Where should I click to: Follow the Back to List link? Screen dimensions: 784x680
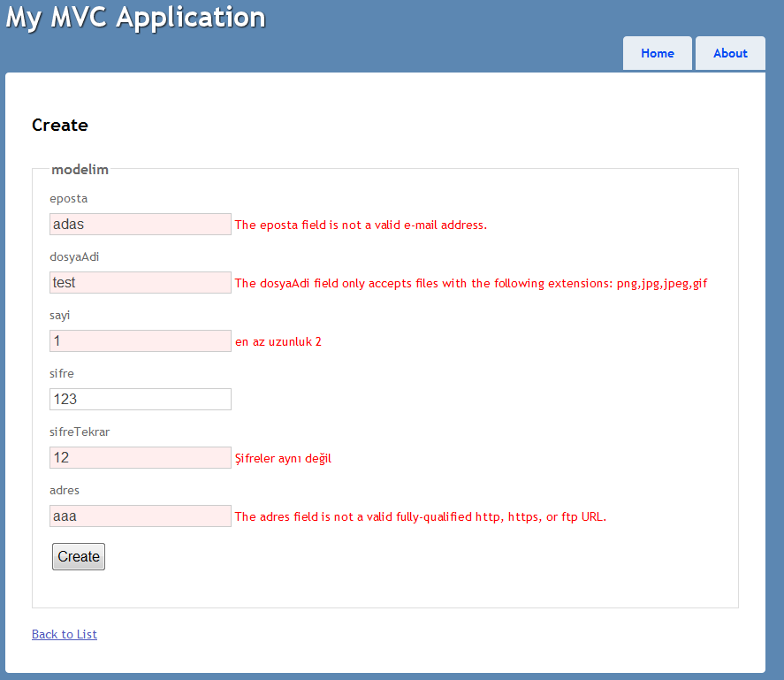pos(65,634)
